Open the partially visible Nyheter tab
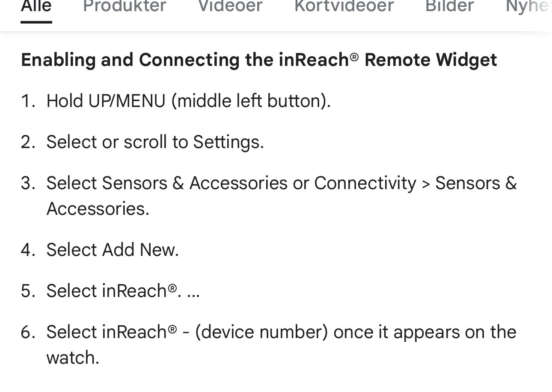 tap(528, 7)
